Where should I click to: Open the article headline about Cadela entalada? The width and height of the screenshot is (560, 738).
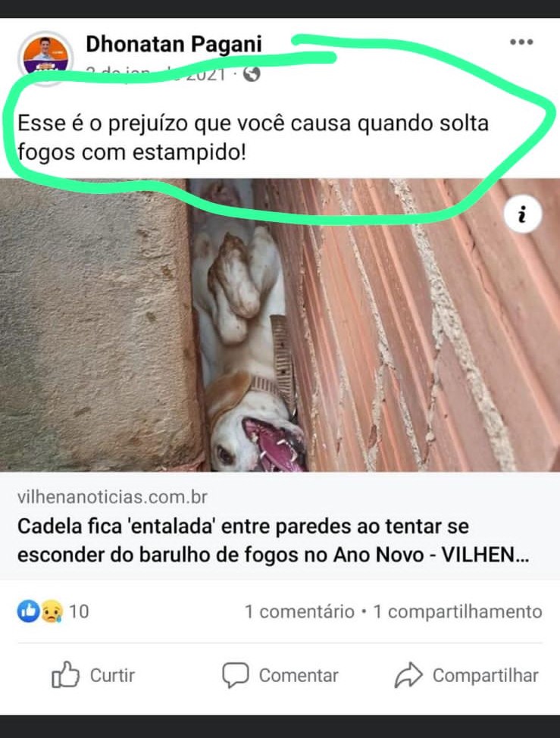pyautogui.click(x=273, y=540)
